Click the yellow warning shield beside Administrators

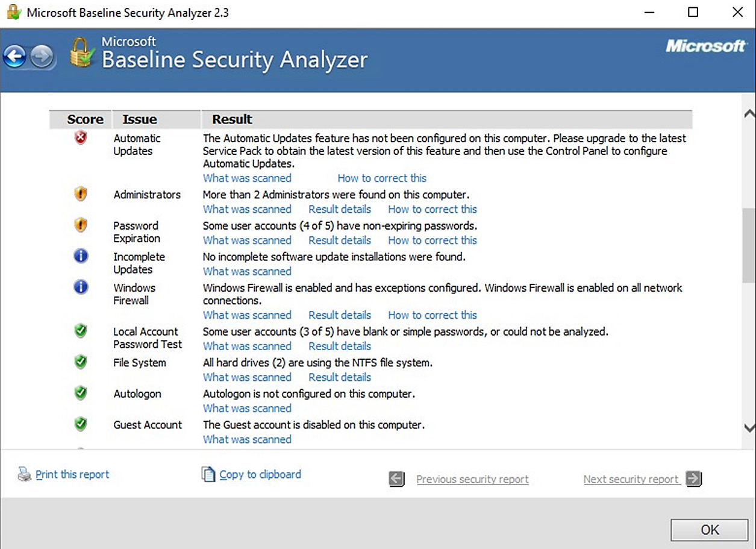tap(81, 194)
